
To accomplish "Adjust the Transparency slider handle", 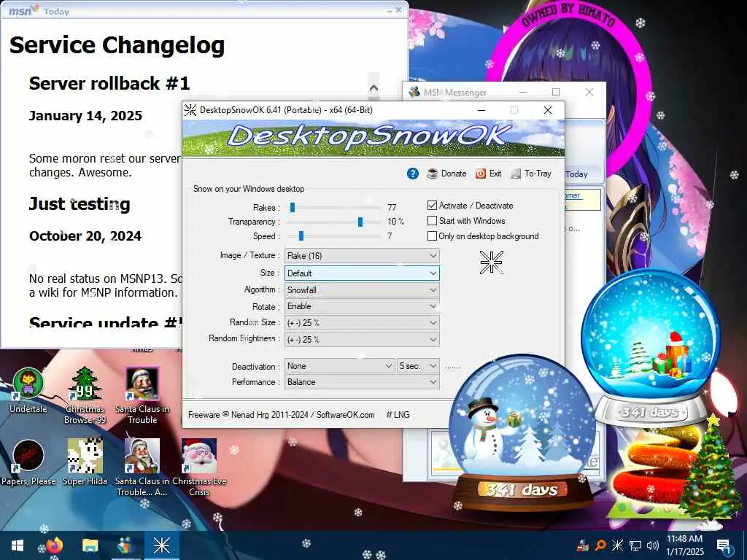I will coord(360,222).
